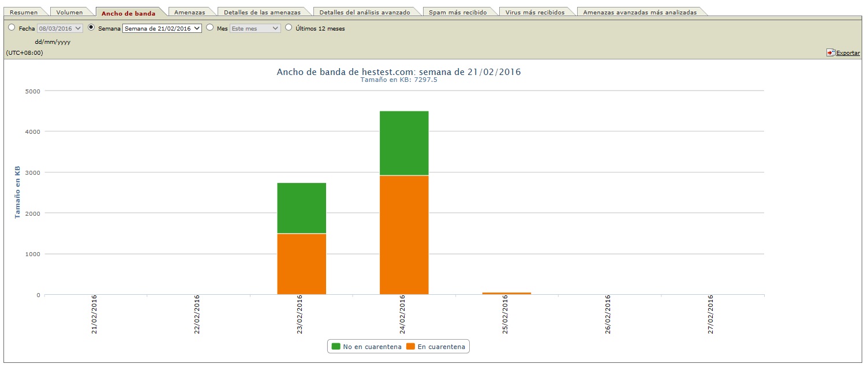Screen dimensions: 868x375
Task: Go to the Amenazas tab
Action: (189, 12)
